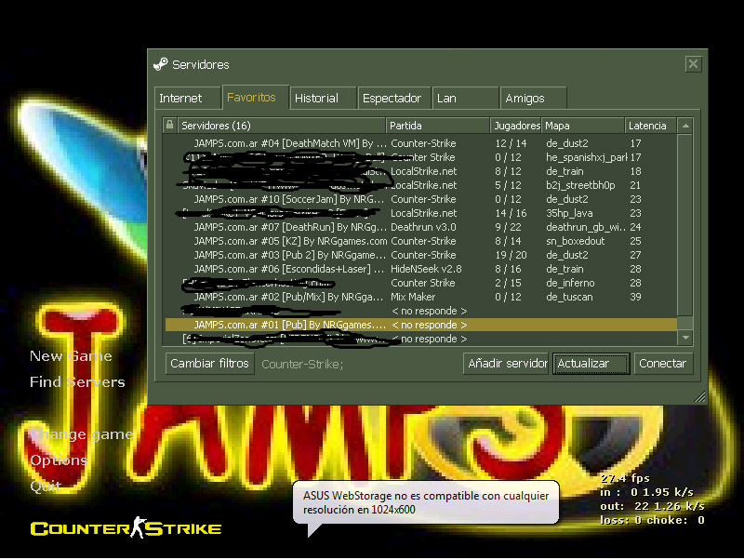The height and width of the screenshot is (560, 744).
Task: Open the Historial tab
Action: 323,99
